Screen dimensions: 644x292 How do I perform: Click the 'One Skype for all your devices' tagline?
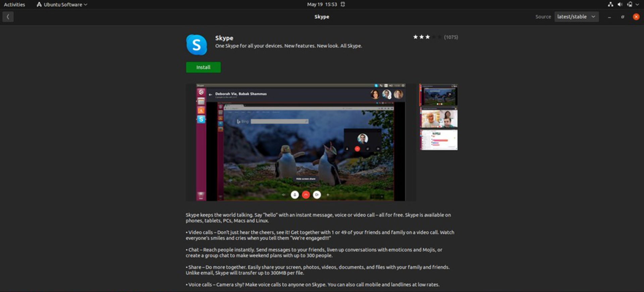(x=288, y=46)
